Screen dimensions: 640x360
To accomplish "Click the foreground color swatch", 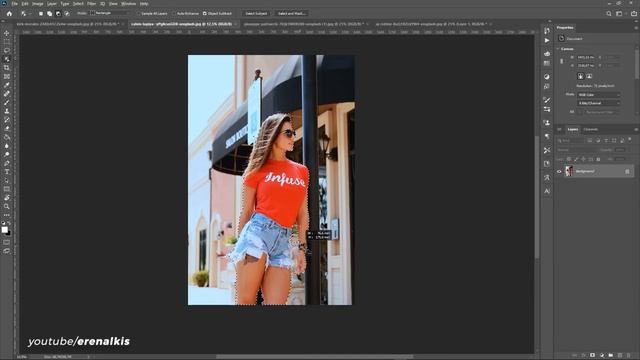I will (4, 230).
